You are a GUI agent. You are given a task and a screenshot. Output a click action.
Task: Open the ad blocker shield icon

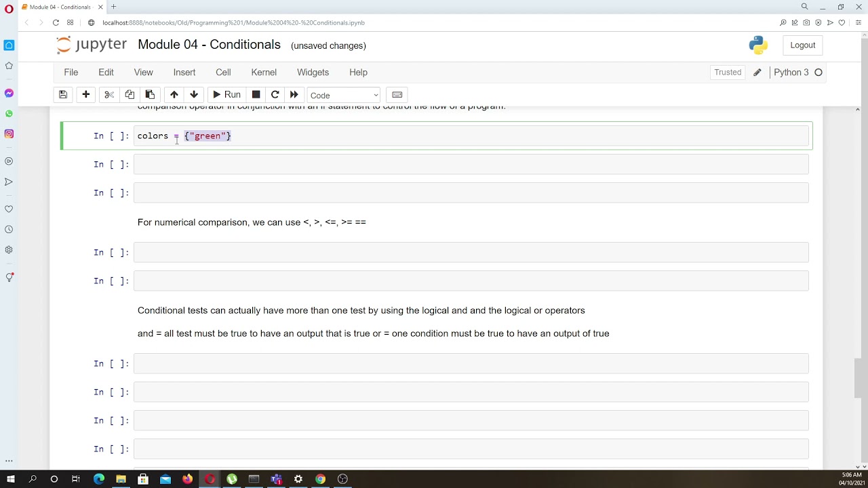pyautogui.click(x=818, y=22)
